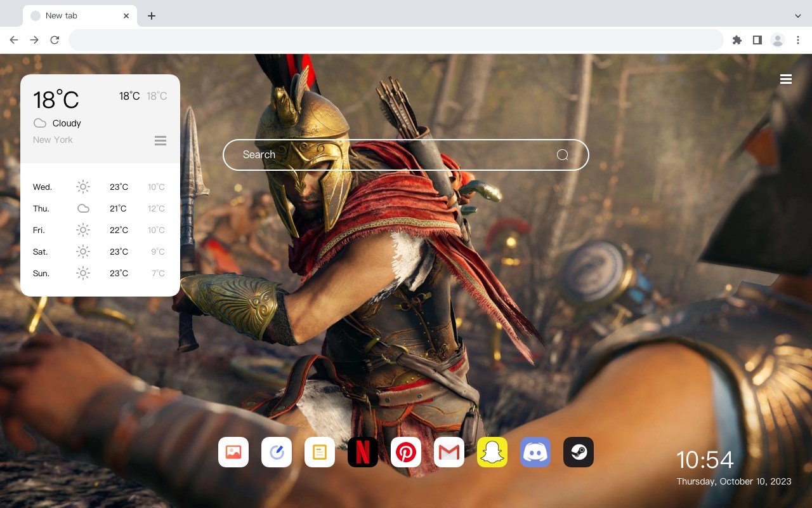
Task: Click the Search input field
Action: (406, 155)
